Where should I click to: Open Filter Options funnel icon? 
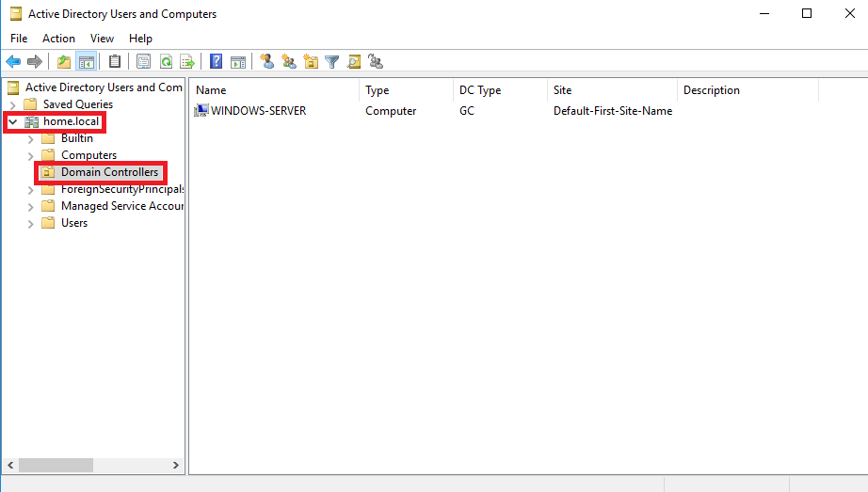coord(332,61)
